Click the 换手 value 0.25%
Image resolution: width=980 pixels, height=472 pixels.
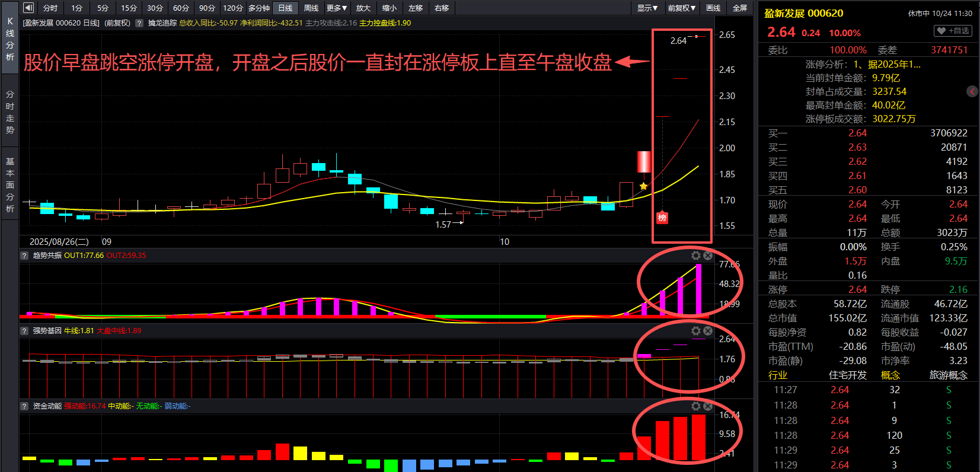click(x=954, y=247)
